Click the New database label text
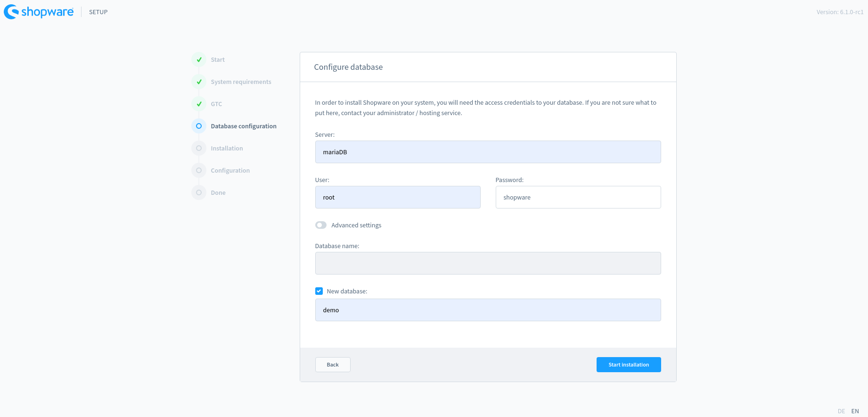 (347, 291)
